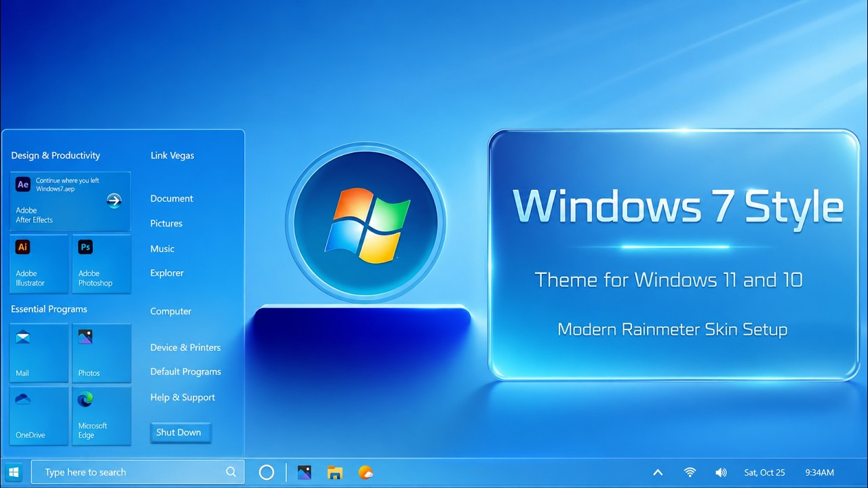Click the 'Windows 7 Style' title text
Viewport: 868px width, 488px height.
(678, 207)
